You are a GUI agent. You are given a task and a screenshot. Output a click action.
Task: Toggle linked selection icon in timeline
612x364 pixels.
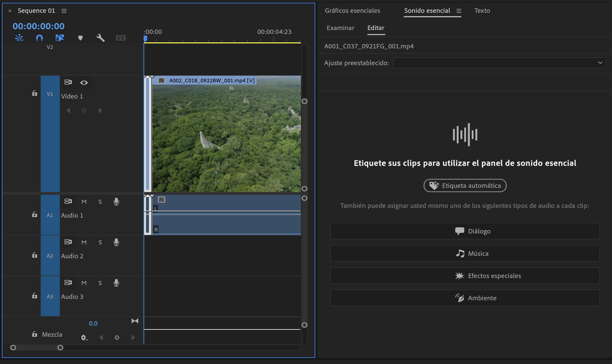tap(59, 38)
